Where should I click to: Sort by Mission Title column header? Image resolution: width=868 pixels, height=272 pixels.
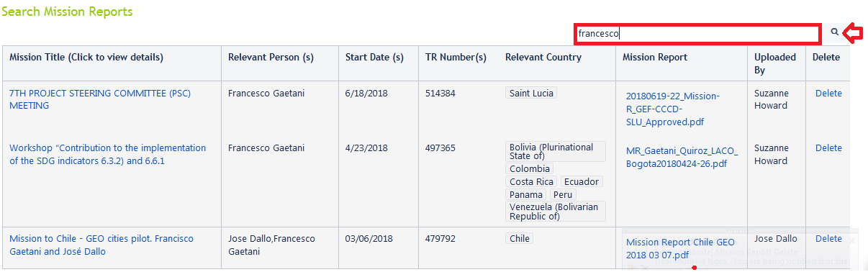(x=86, y=58)
